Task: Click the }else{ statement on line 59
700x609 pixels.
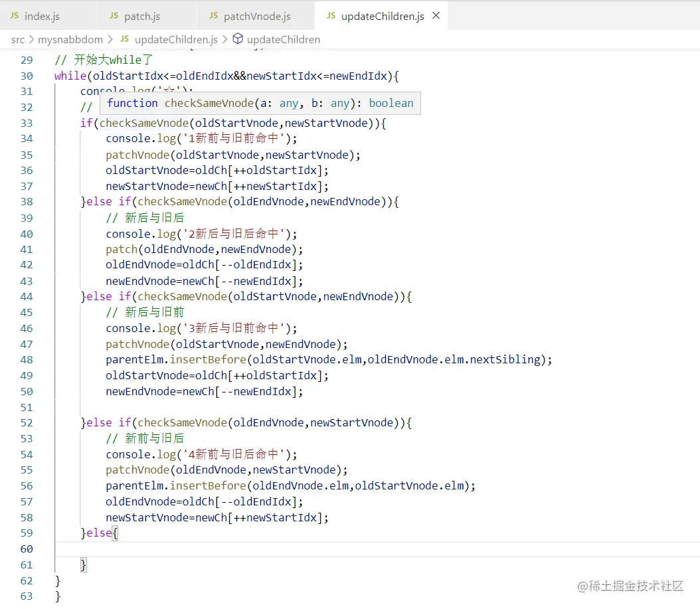Action: (x=99, y=533)
